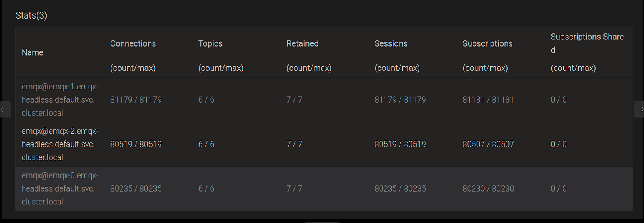The width and height of the screenshot is (644, 223).
Task: Click connections value 80235 / 80235
Action: 136,188
